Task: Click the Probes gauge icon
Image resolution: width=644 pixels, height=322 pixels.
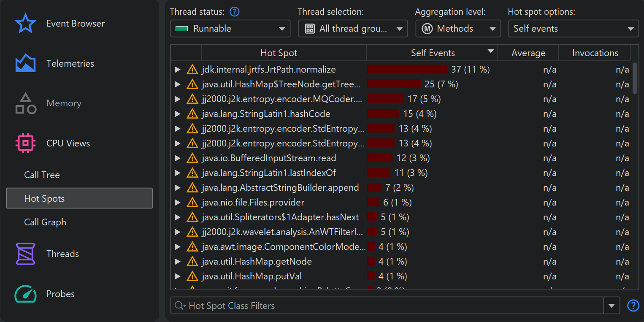Action: point(25,294)
